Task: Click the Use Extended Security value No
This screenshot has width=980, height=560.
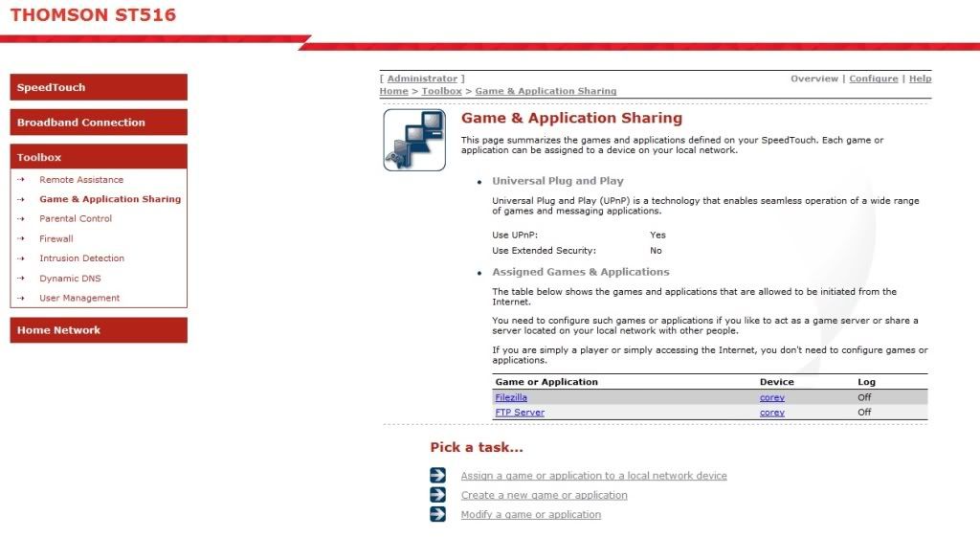Action: 656,251
